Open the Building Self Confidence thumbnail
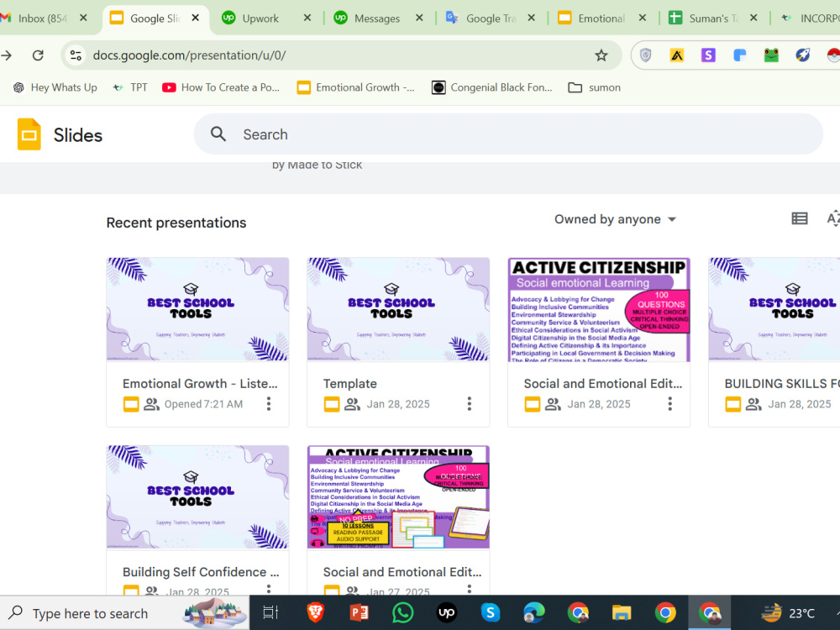Image resolution: width=840 pixels, height=630 pixels. [x=197, y=496]
